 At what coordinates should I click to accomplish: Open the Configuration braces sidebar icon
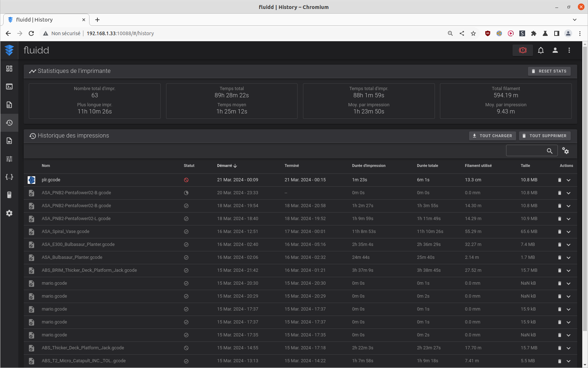pyautogui.click(x=9, y=177)
